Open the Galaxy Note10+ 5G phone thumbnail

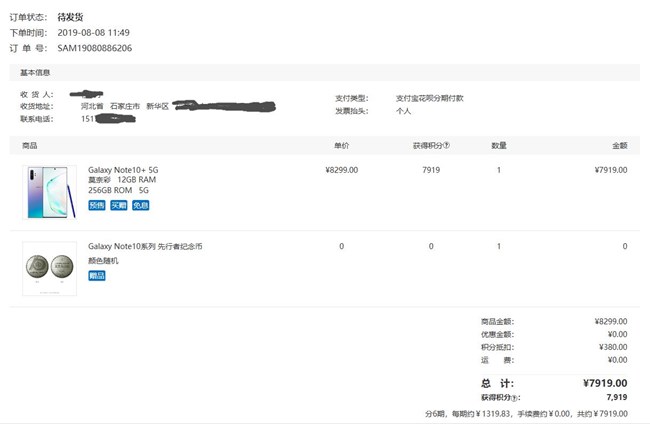[x=49, y=192]
